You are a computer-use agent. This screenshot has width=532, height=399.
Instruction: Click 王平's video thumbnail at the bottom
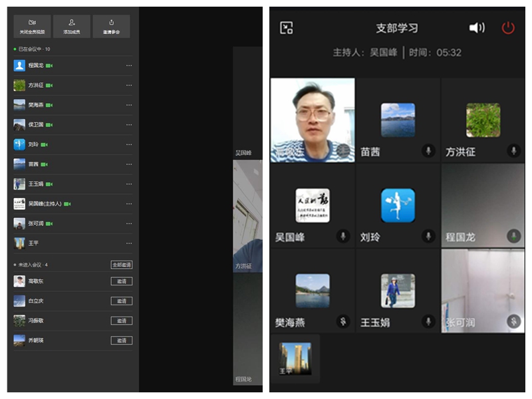[295, 358]
